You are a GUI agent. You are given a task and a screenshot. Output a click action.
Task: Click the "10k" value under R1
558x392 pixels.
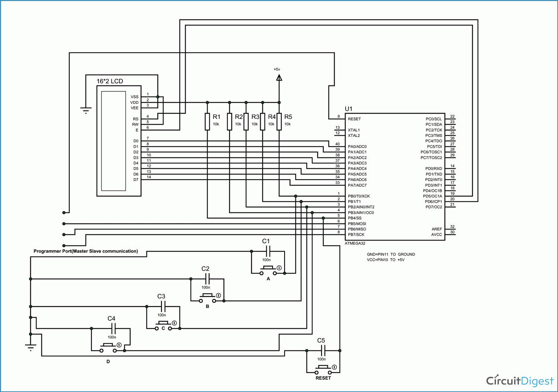pos(216,124)
